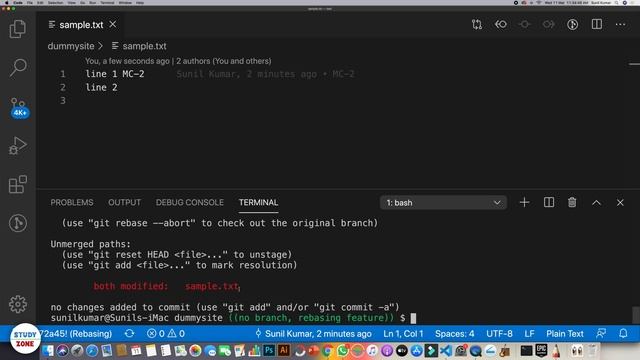Close the sample.txt editor tab

(x=113, y=24)
